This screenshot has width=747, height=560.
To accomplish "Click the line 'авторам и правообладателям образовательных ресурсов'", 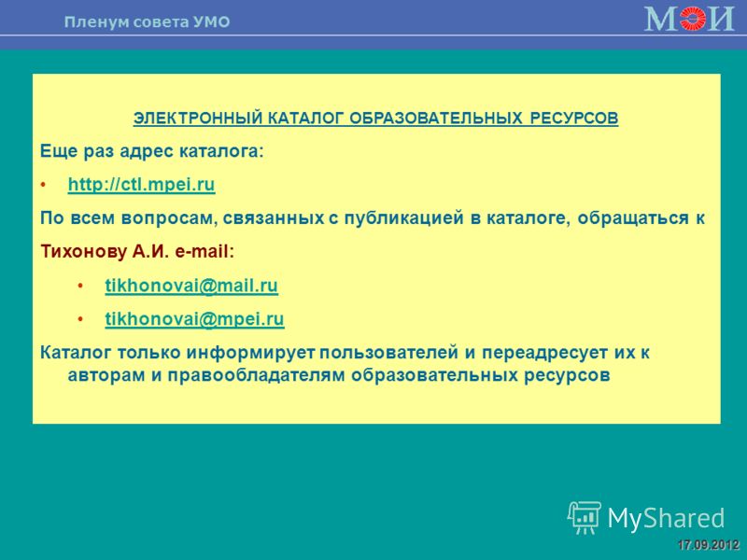I will click(x=339, y=375).
